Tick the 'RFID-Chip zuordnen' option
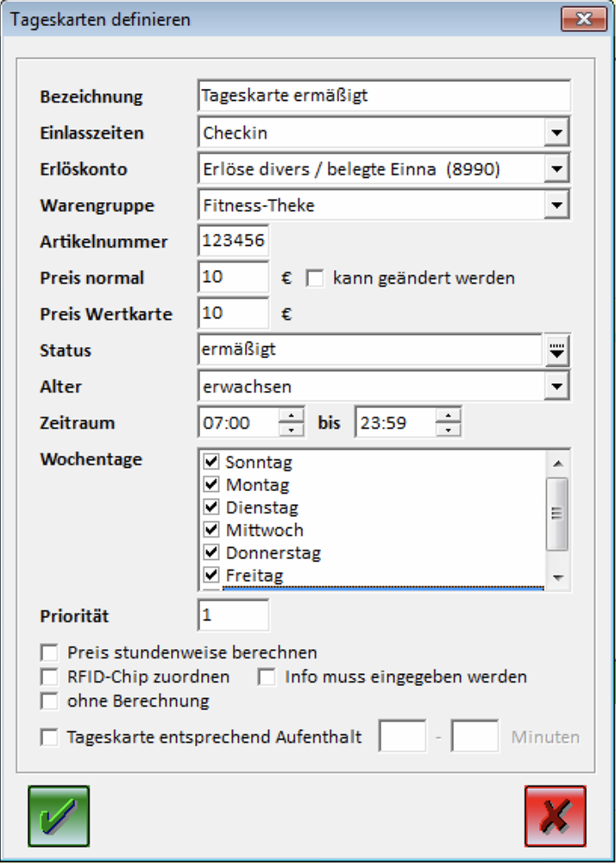 [50, 677]
